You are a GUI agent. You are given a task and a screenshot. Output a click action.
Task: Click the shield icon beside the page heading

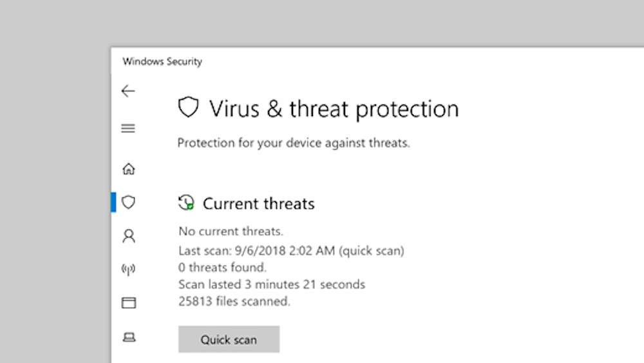188,108
